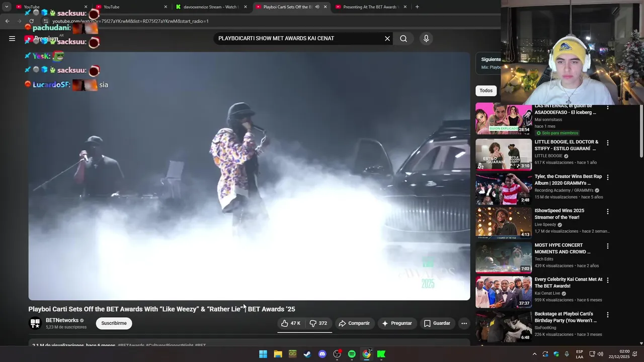Go back with the browser back arrow

pos(7,21)
